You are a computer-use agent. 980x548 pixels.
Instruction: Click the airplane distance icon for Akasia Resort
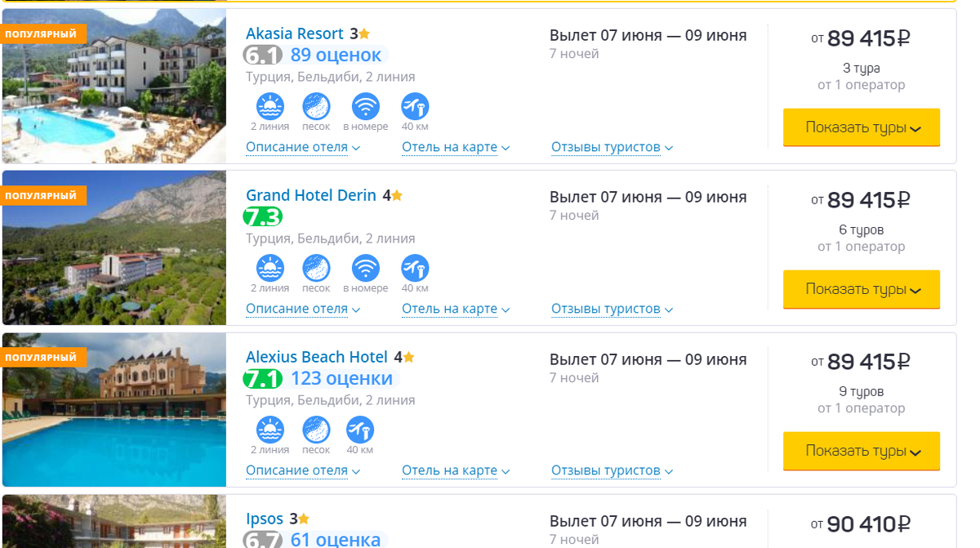(x=415, y=107)
